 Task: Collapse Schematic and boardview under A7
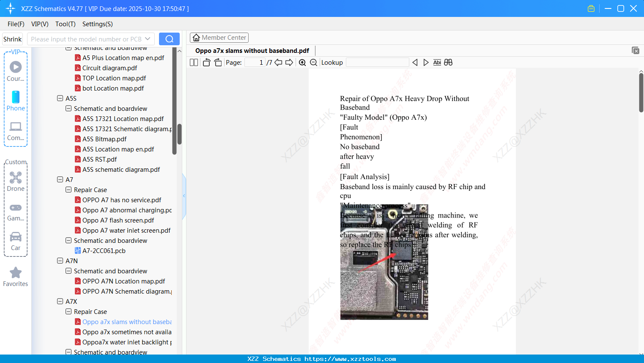pyautogui.click(x=69, y=240)
